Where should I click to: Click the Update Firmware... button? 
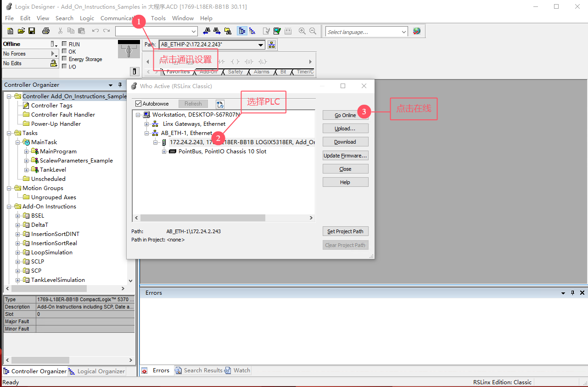pyautogui.click(x=345, y=156)
